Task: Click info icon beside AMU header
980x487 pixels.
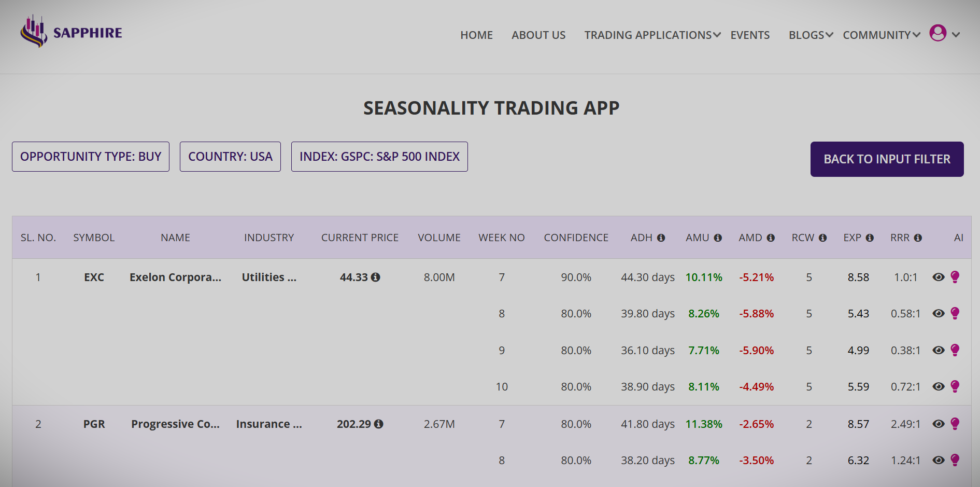Action: 718,238
